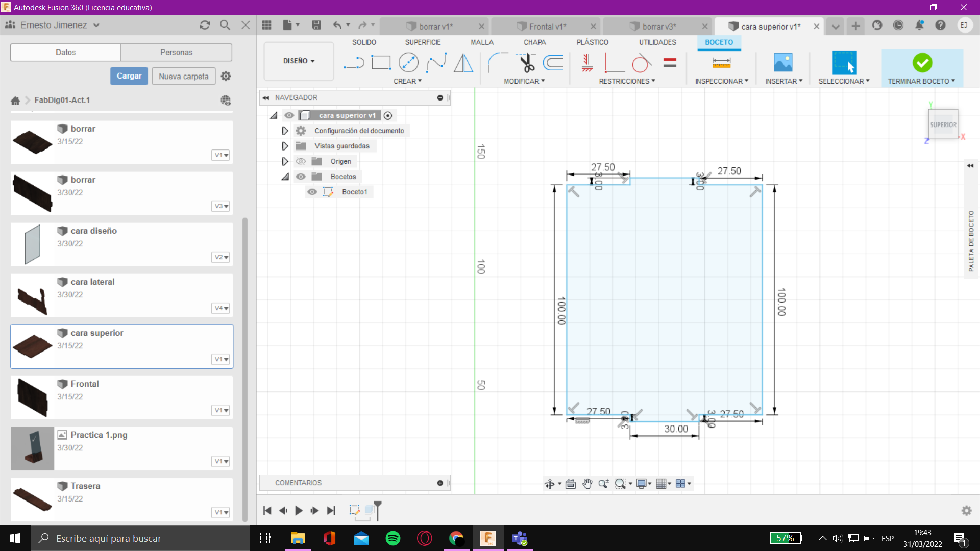Image resolution: width=980 pixels, height=551 pixels.
Task: Switch to the UTILIDADES tab
Action: [657, 42]
